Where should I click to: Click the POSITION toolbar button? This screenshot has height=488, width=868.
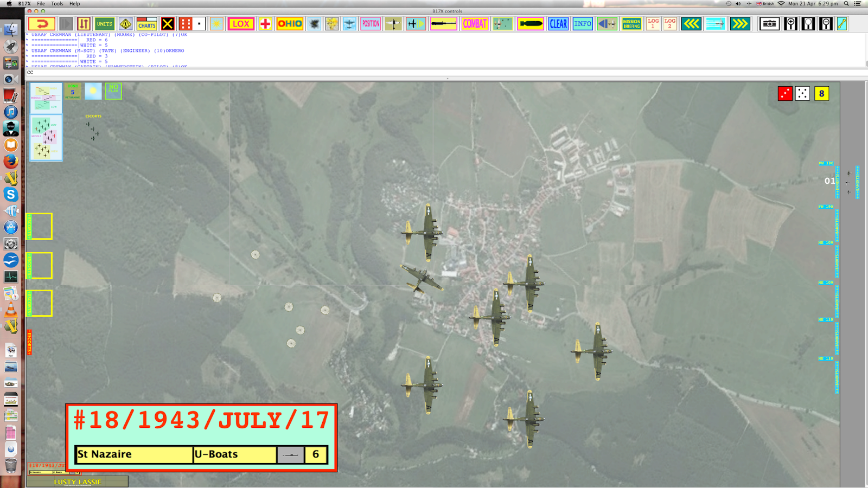[371, 24]
